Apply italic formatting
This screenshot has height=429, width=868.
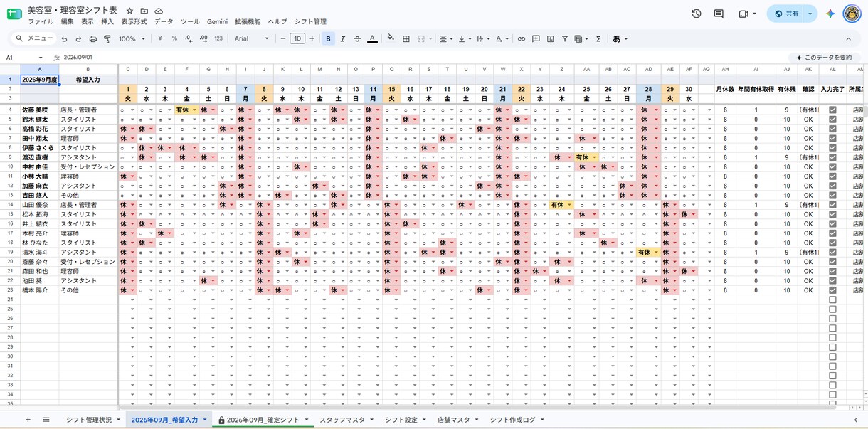click(342, 39)
